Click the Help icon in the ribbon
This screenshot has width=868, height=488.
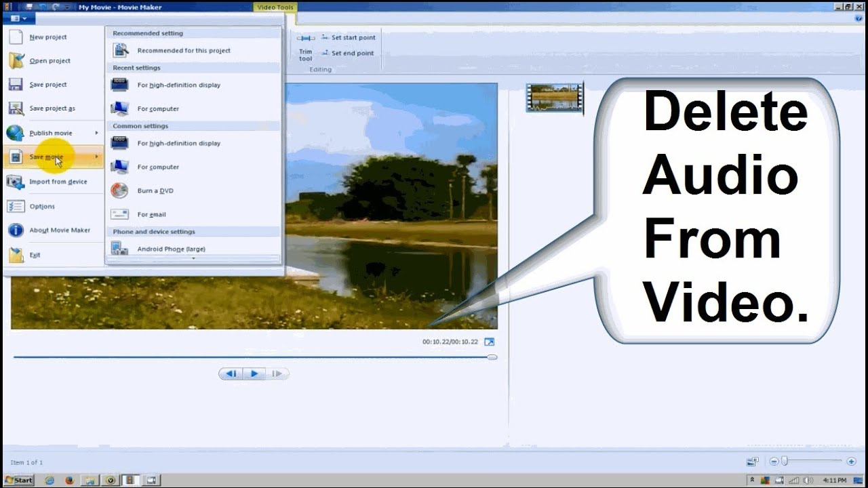click(x=859, y=18)
